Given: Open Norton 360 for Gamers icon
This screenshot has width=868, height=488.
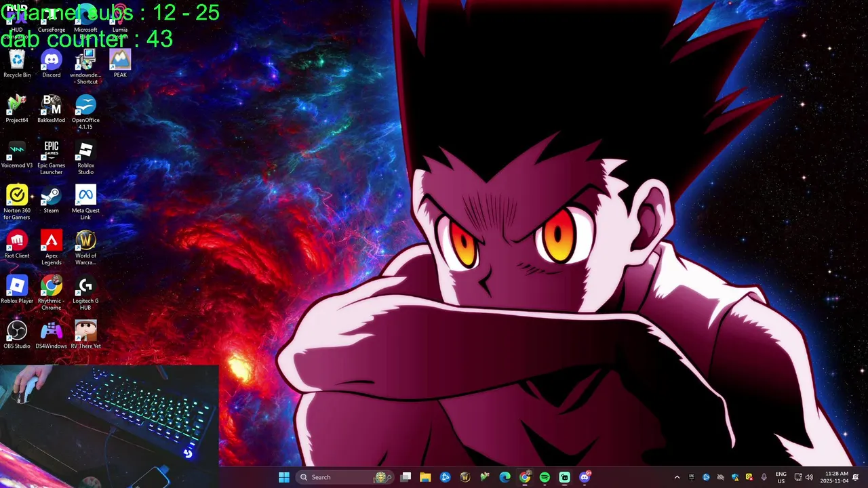Looking at the screenshot, I should pos(17,203).
